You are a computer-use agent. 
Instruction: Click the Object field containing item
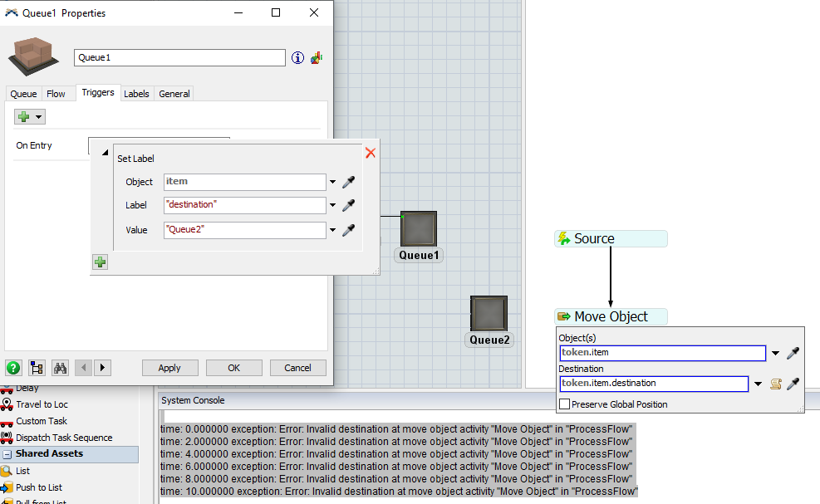[245, 182]
